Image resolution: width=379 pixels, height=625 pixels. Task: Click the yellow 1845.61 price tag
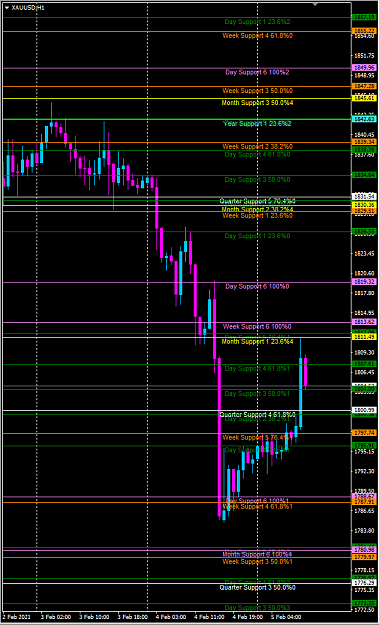(x=363, y=98)
